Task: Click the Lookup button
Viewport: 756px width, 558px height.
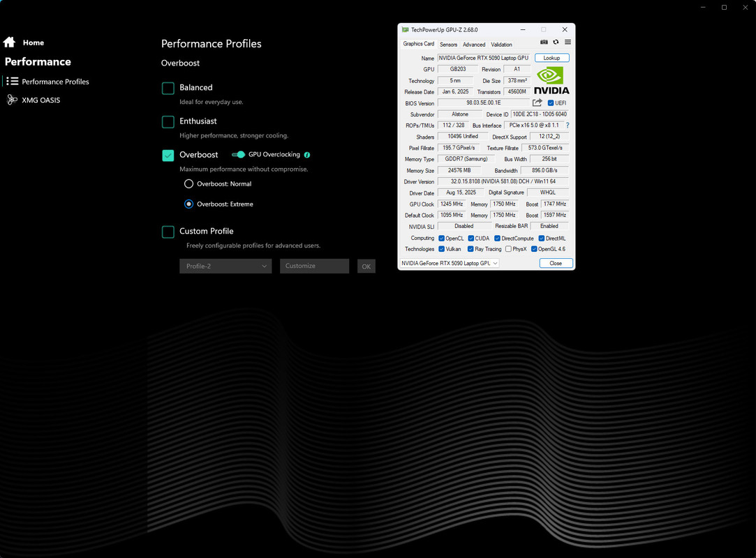Action: pos(551,58)
